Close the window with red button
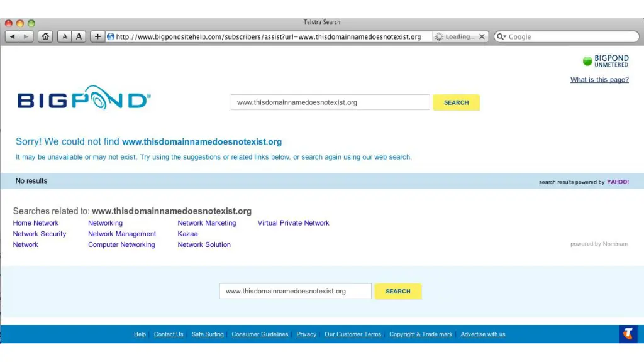 point(9,23)
